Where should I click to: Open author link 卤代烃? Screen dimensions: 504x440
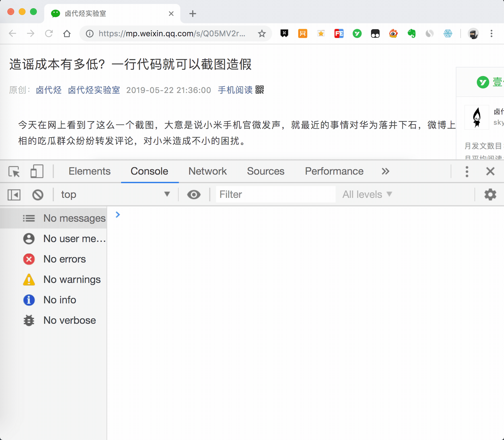click(49, 90)
